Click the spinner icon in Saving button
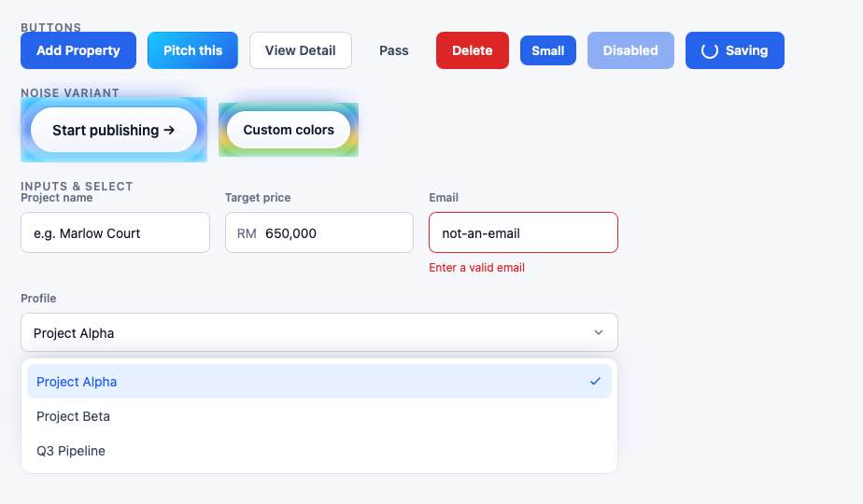The image size is (863, 504). [x=710, y=50]
